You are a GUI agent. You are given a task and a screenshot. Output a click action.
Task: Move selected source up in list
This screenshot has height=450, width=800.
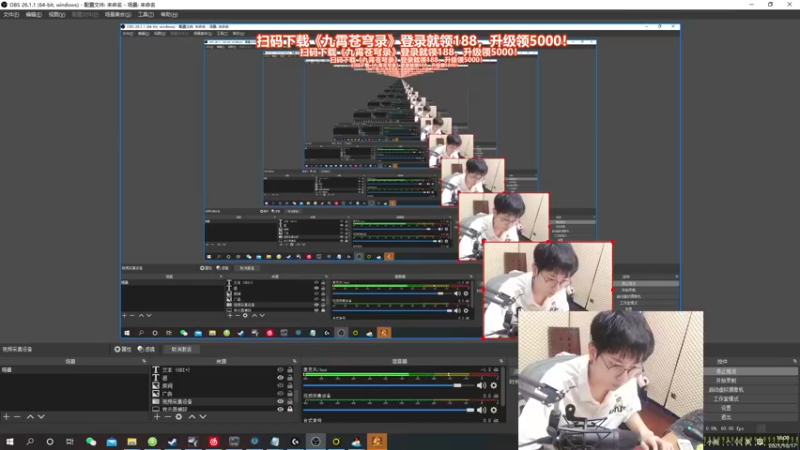point(192,417)
